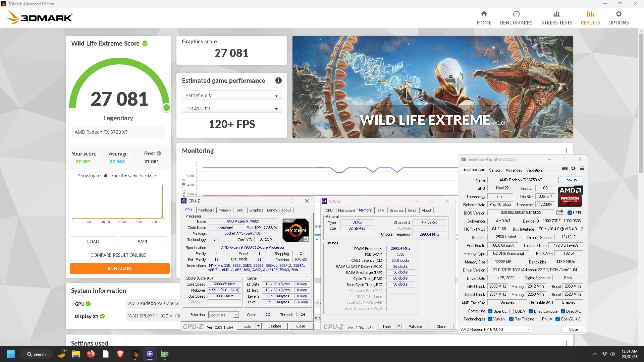Open the Validation tab in GPU-Z
Screen dimensions: 644x362
pyautogui.click(x=534, y=170)
